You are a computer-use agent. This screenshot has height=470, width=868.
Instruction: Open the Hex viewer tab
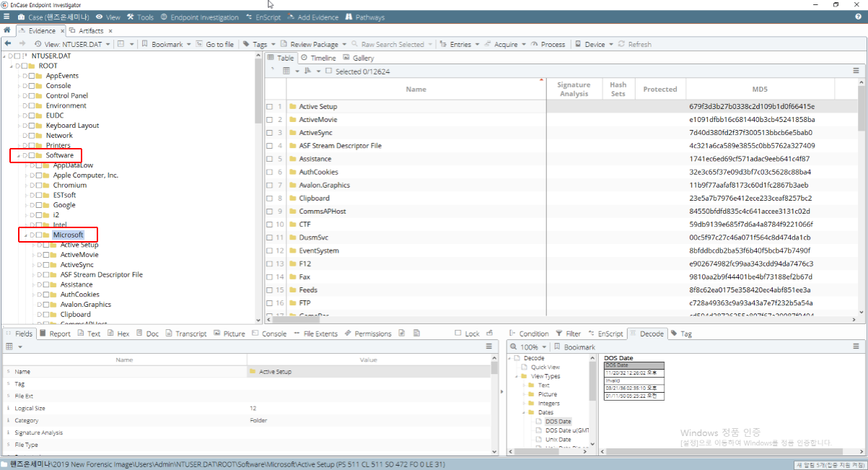point(118,334)
